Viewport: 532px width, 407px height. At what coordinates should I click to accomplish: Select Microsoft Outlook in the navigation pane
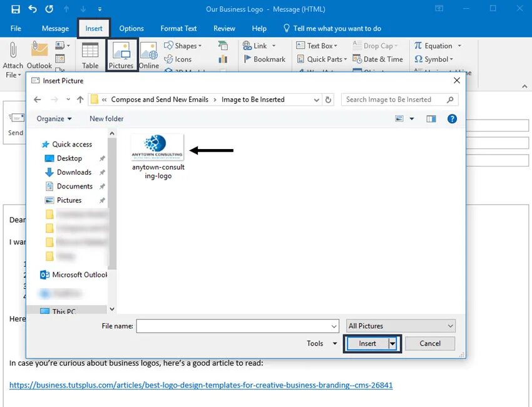74,275
